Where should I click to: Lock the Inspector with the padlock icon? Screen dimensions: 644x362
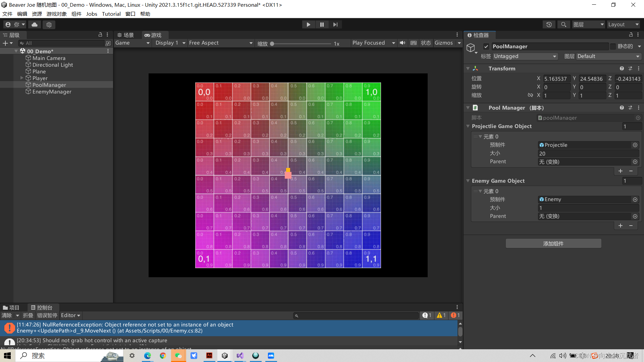pyautogui.click(x=630, y=35)
